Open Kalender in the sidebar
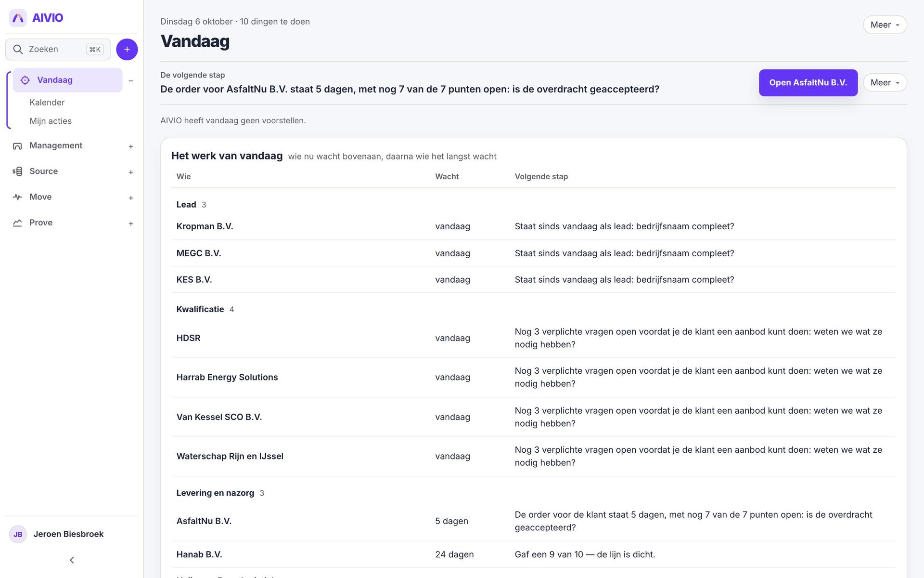This screenshot has height=578, width=924. click(47, 102)
